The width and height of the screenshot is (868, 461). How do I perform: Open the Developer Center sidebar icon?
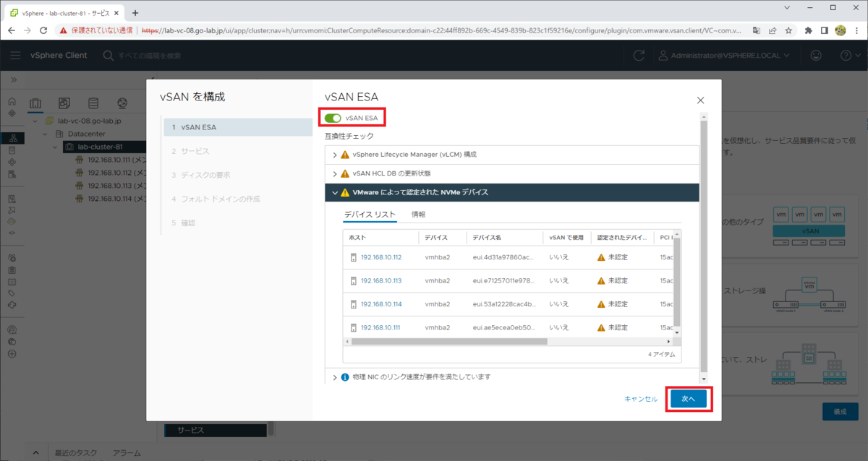point(12,233)
